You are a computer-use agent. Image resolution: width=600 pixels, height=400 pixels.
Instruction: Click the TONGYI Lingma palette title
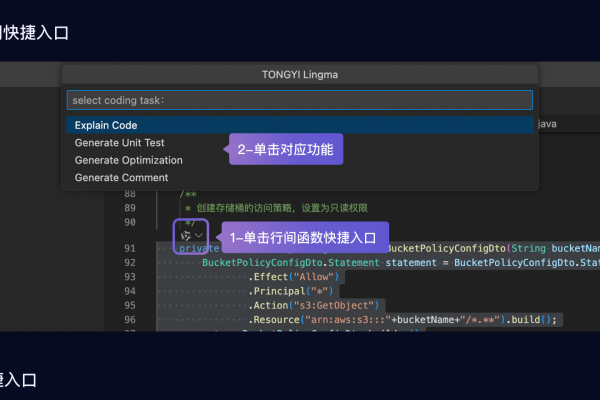tap(299, 75)
